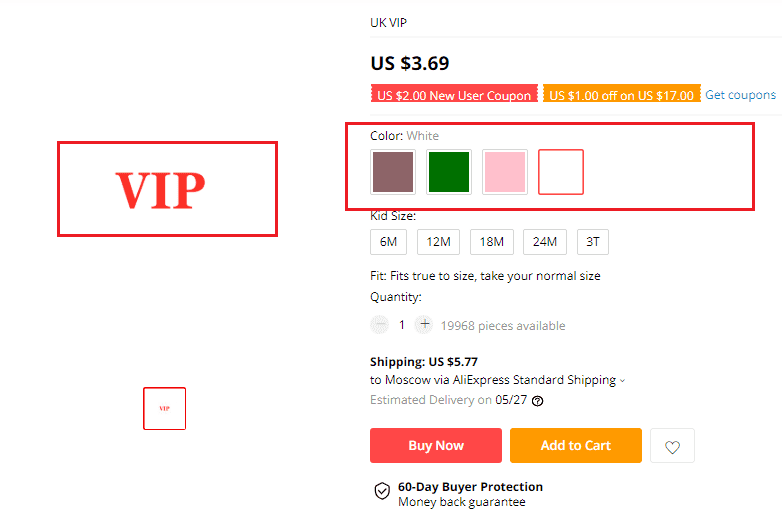Decrease quantity with the minus button

379,325
